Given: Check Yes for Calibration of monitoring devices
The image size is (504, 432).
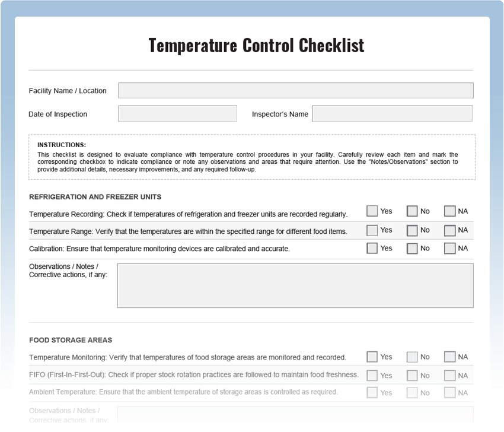Looking at the screenshot, I should (x=371, y=248).
